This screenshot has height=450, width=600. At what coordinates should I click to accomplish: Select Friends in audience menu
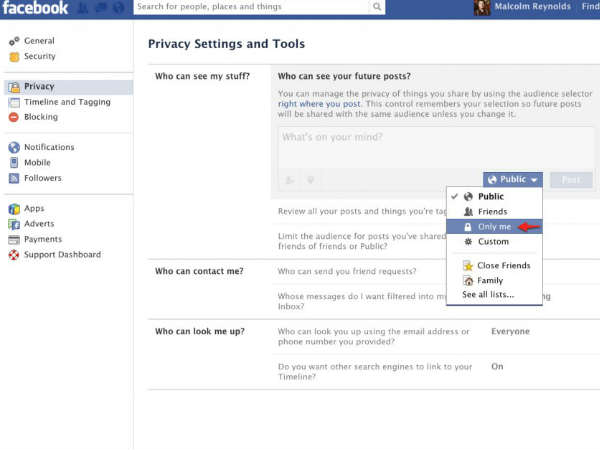point(494,212)
